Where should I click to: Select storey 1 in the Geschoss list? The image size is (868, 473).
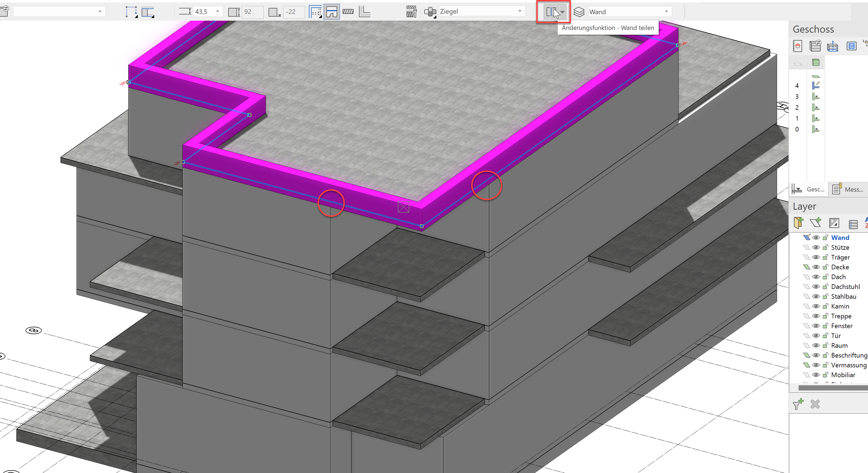tap(797, 118)
